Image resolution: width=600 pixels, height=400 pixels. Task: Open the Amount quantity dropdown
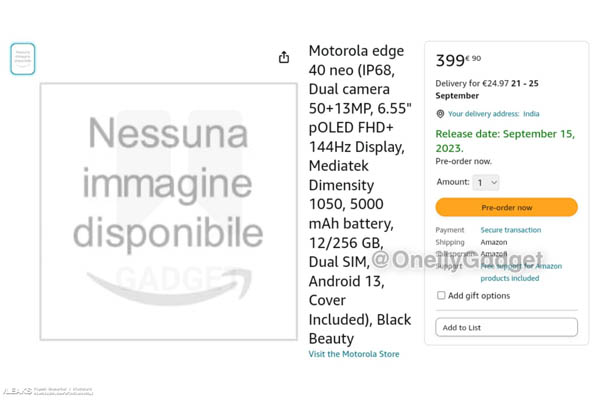tap(487, 182)
